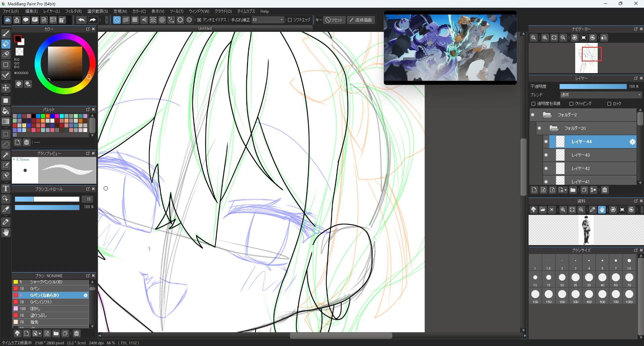The height and width of the screenshot is (346, 644).
Task: Enable the クリッピング checkbox
Action: pos(571,104)
